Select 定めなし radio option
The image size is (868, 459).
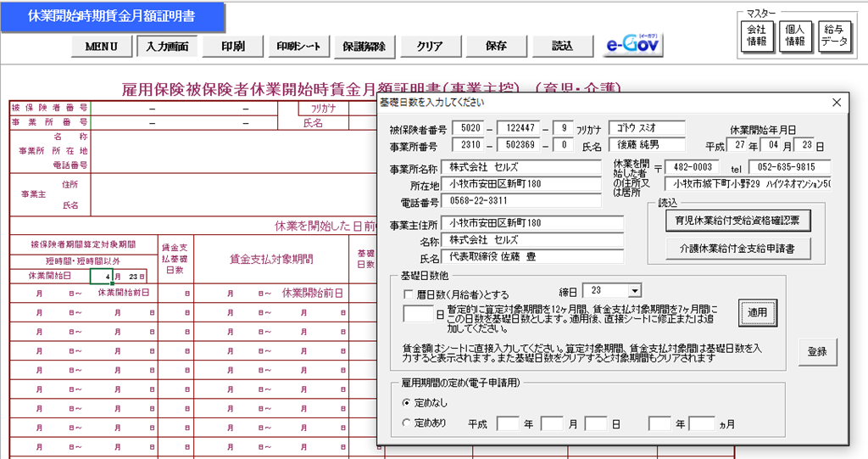(407, 402)
